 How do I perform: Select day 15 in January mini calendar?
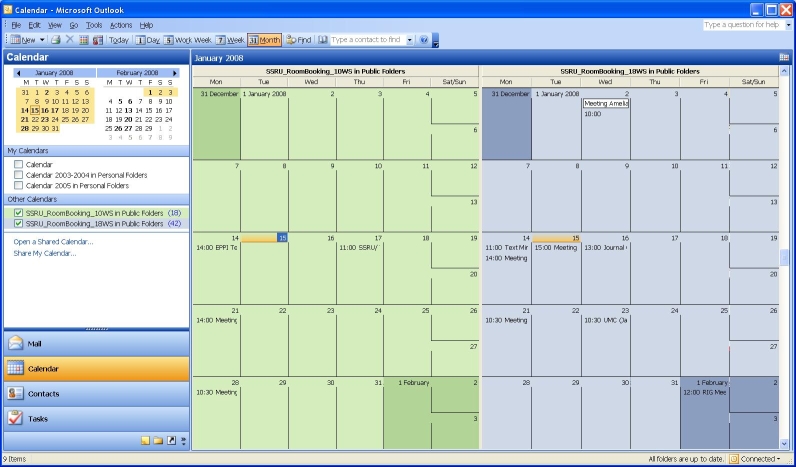click(x=35, y=110)
